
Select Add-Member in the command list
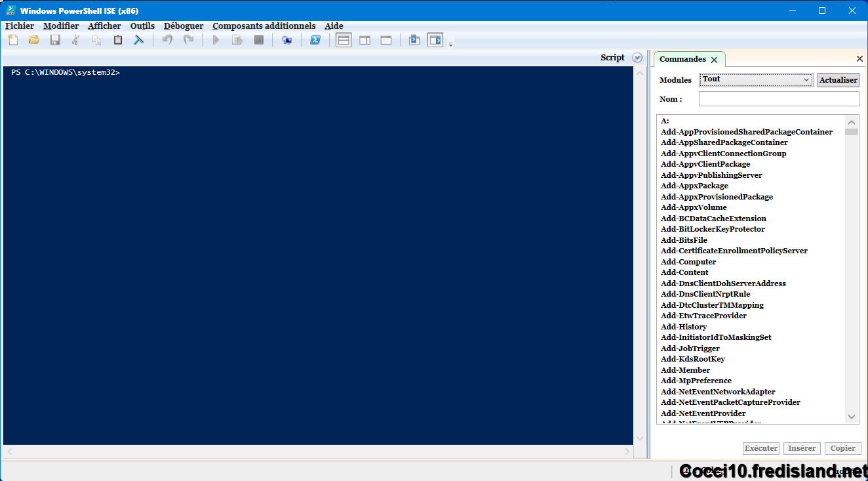click(x=685, y=370)
